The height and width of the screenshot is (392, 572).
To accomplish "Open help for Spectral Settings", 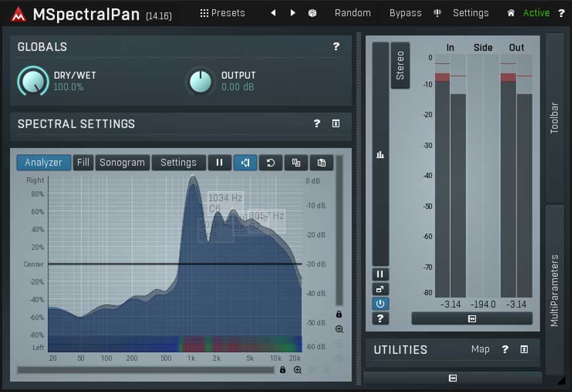I will [317, 124].
